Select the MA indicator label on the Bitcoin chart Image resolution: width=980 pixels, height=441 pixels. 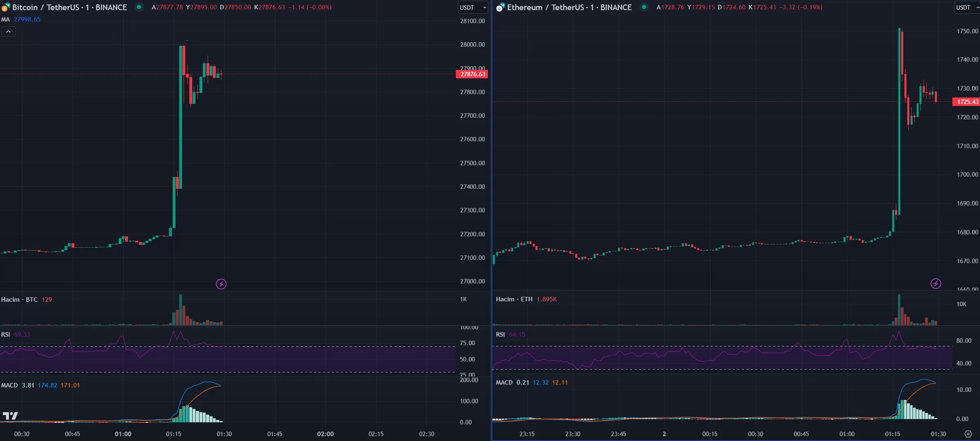pos(5,19)
